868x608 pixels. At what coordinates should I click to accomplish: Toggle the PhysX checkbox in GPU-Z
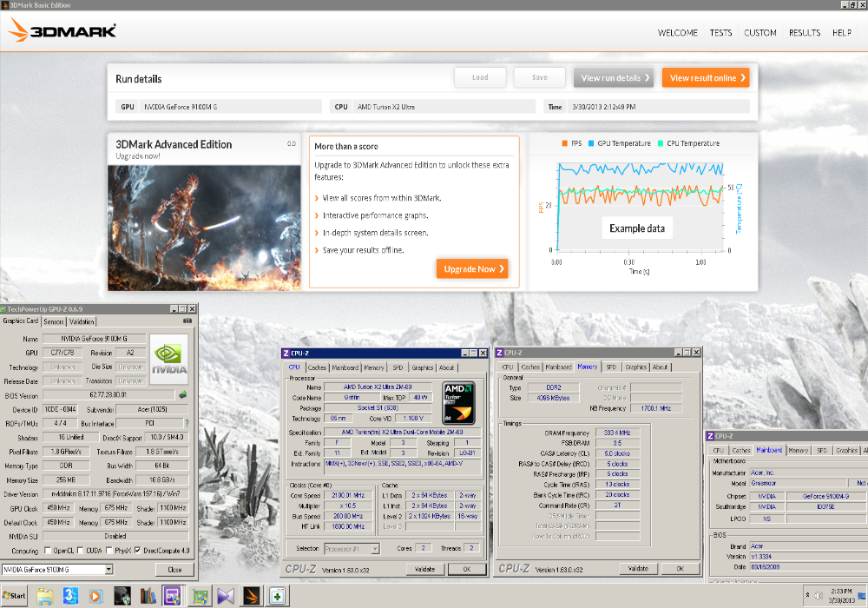click(109, 551)
